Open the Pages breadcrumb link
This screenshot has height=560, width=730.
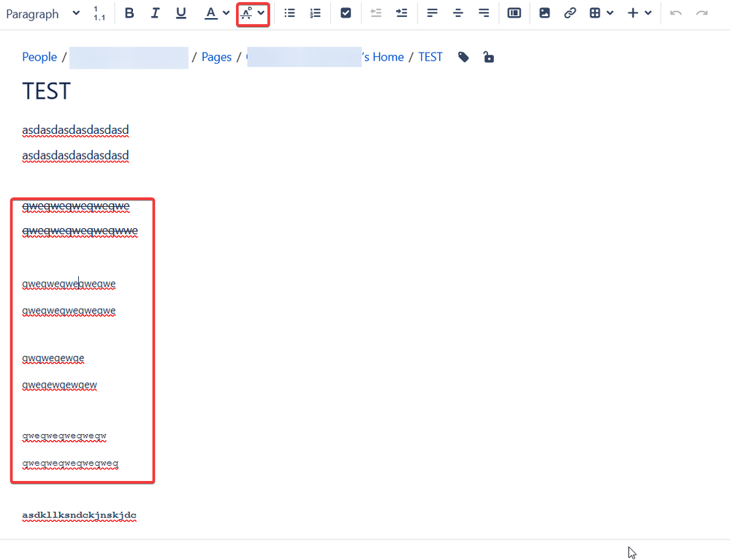click(x=216, y=57)
